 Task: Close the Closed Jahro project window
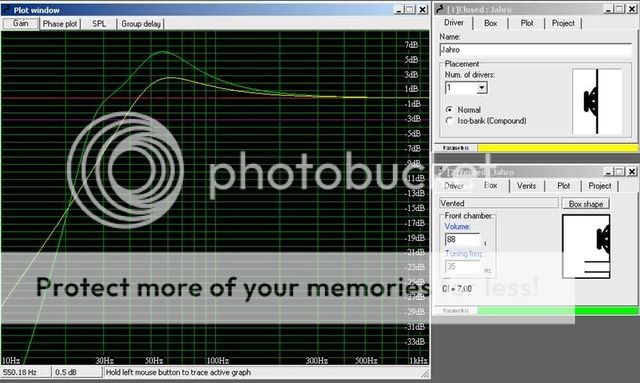(632, 9)
